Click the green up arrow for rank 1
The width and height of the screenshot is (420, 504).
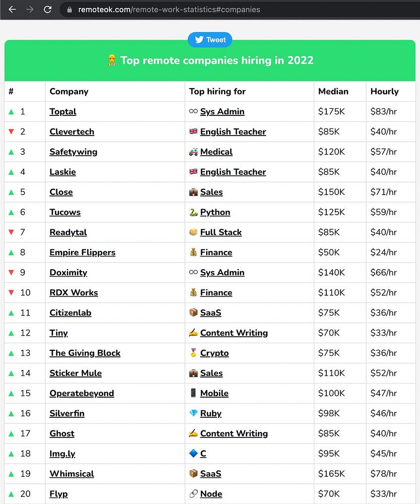pyautogui.click(x=11, y=112)
